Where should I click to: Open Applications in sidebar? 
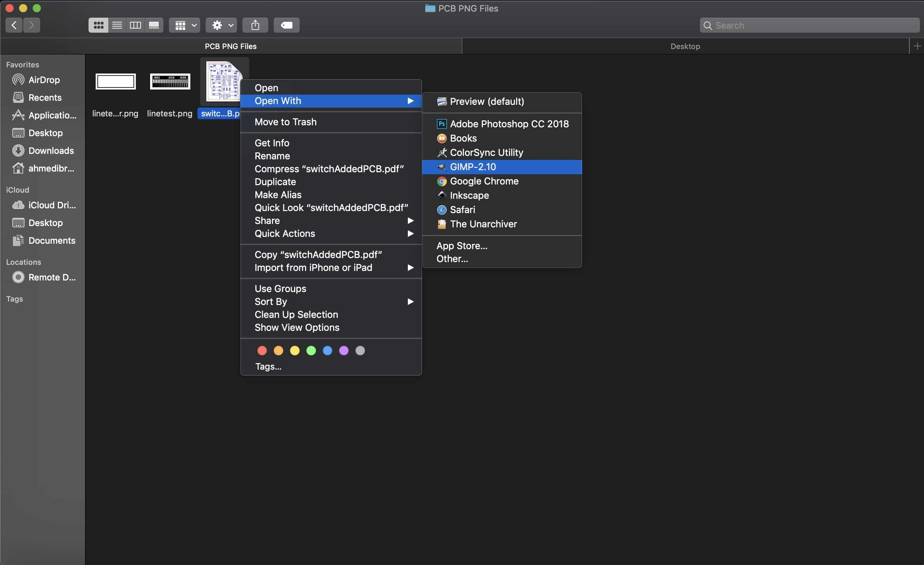coord(43,115)
